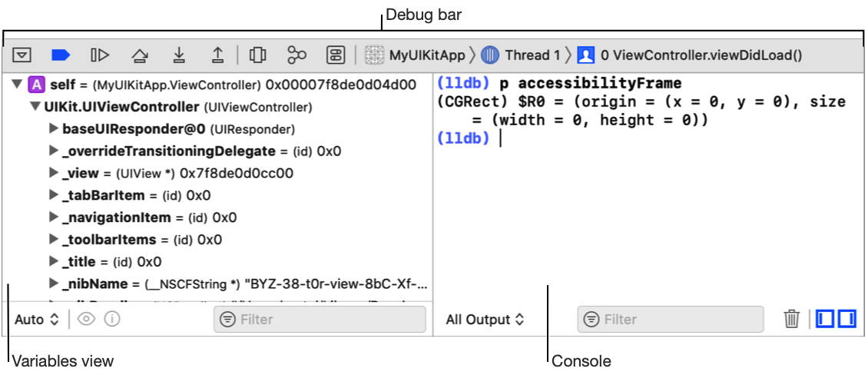
Task: Click the Quick Look eye icon
Action: [86, 319]
